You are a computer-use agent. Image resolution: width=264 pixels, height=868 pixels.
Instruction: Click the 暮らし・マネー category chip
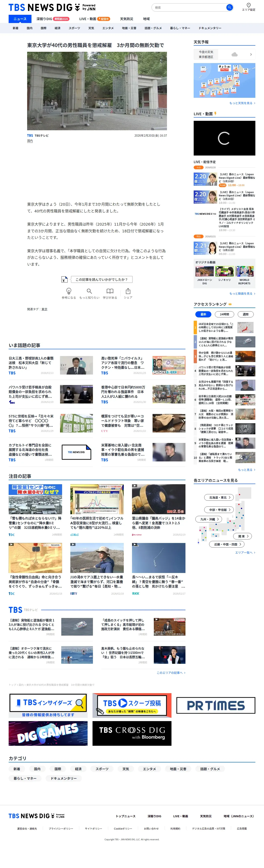point(25,778)
